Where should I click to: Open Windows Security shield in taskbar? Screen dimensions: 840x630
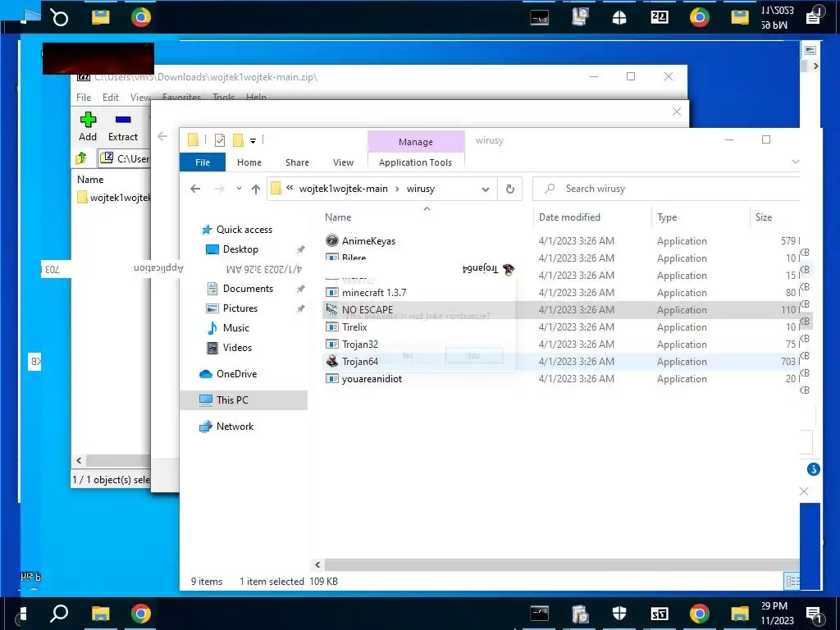click(x=619, y=614)
